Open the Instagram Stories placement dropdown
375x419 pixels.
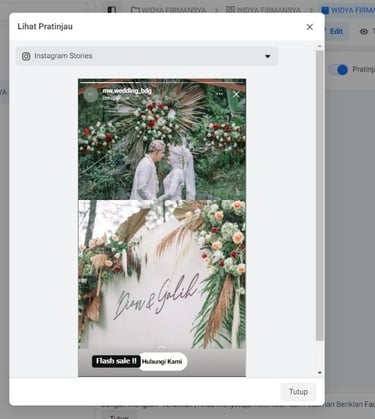[x=147, y=56]
